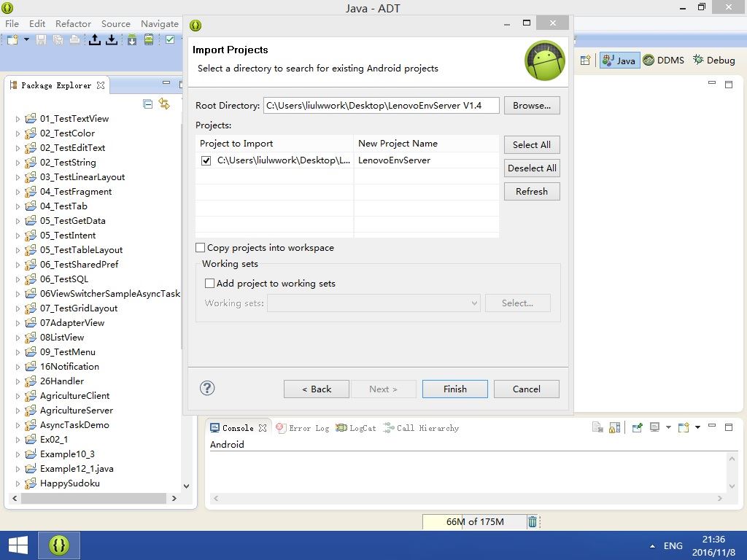Open the New wizard dropdown arrow
The width and height of the screenshot is (747, 560).
click(27, 39)
